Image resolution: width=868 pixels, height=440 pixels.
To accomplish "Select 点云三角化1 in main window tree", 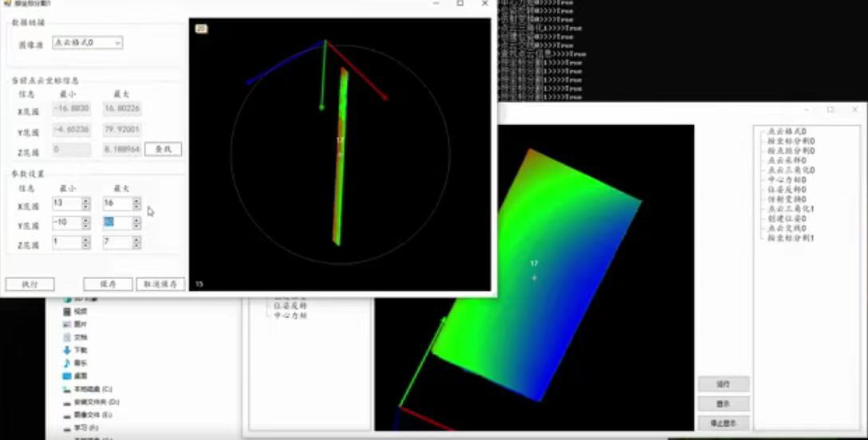I will pyautogui.click(x=791, y=209).
